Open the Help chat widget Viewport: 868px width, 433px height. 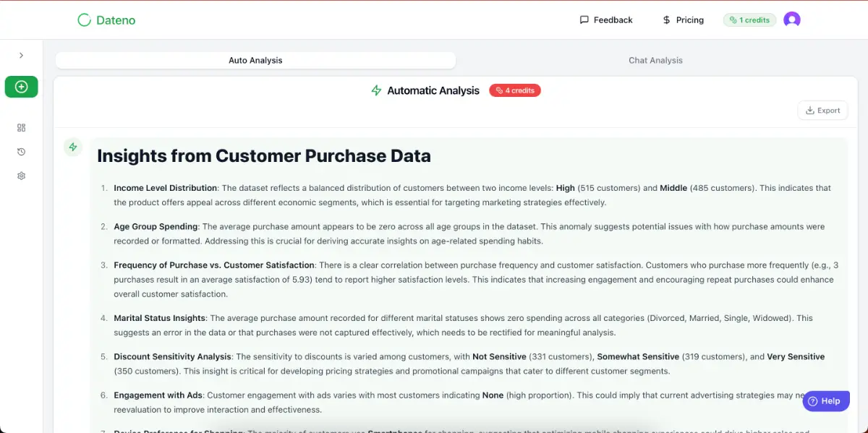825,401
